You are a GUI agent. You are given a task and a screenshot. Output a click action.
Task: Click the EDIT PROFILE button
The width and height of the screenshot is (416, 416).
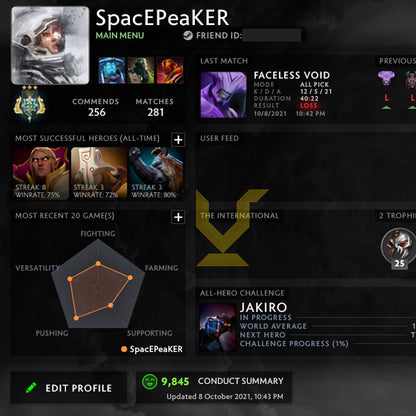pos(69,388)
